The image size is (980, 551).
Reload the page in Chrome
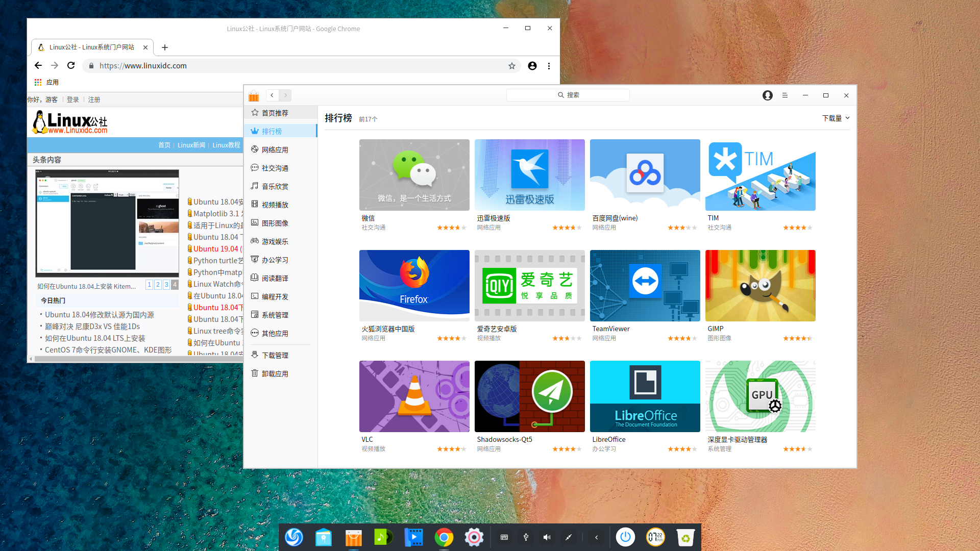pyautogui.click(x=71, y=65)
